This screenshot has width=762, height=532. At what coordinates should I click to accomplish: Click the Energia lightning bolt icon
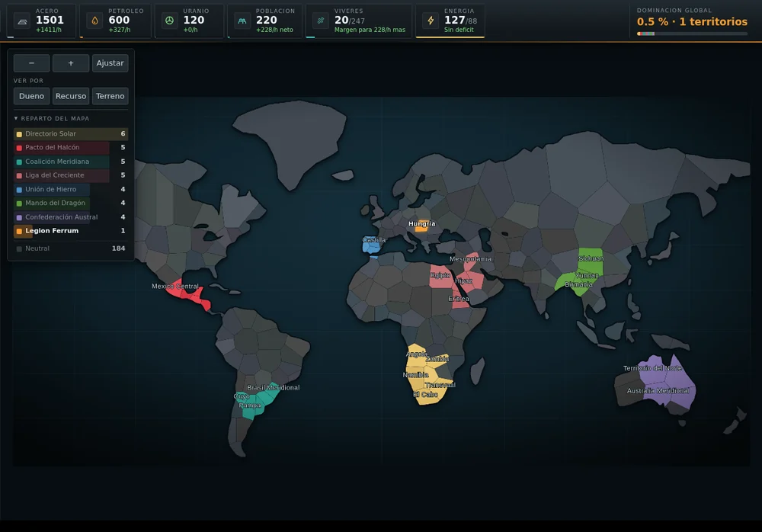(431, 21)
